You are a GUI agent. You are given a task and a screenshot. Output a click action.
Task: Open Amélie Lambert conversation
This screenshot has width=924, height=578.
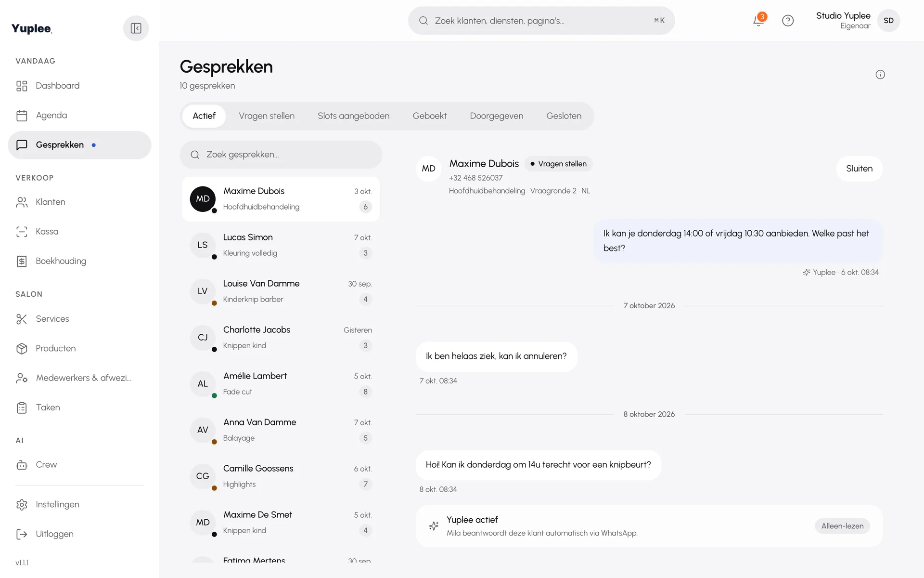281,384
